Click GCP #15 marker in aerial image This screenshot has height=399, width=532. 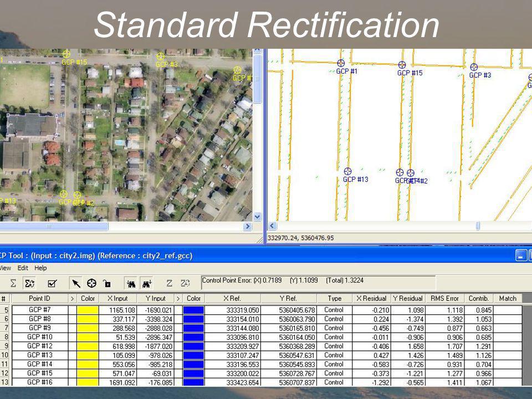click(66, 54)
